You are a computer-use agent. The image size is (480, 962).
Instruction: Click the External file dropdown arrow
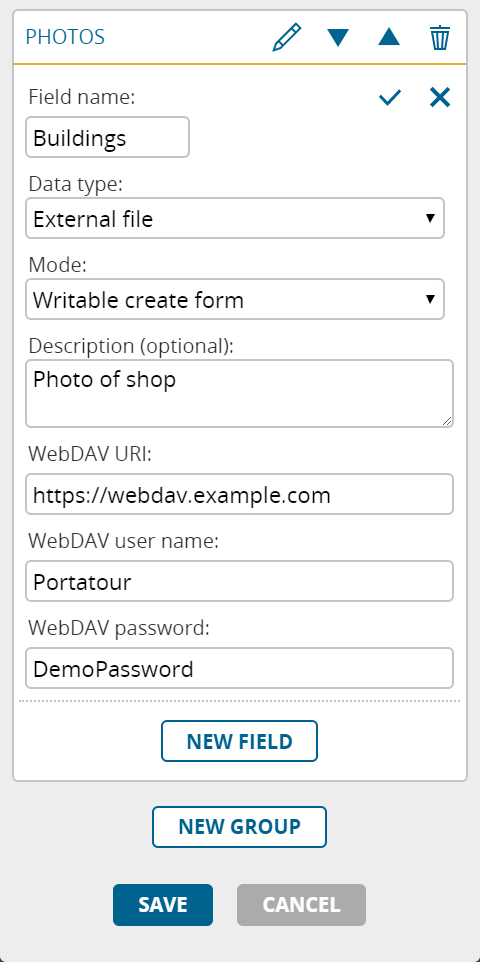pyautogui.click(x=430, y=218)
